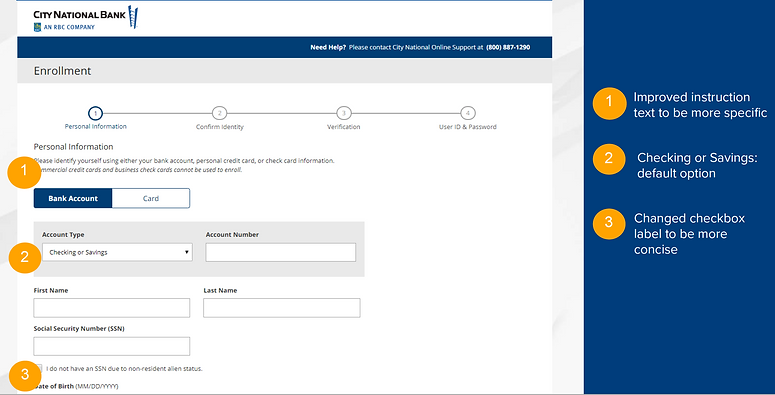Go to step 3 Verification
Viewport: 775px width, 395px height.
pos(344,119)
